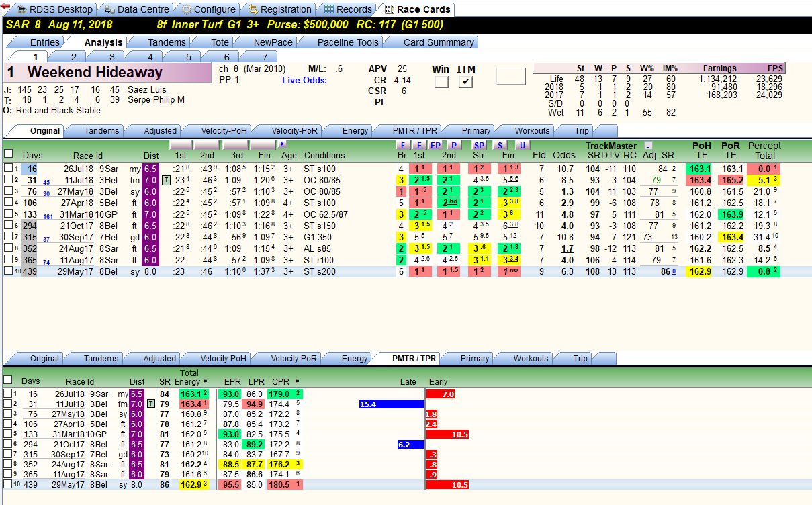Click the blank button above Fin time column
Image resolution: width=812 pixels, height=505 pixels.
[261, 145]
